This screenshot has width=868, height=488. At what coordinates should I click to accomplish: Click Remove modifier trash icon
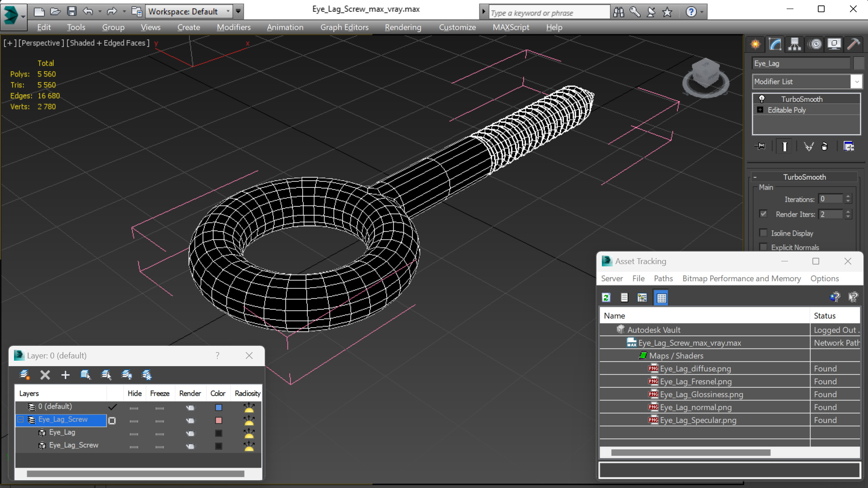click(825, 146)
